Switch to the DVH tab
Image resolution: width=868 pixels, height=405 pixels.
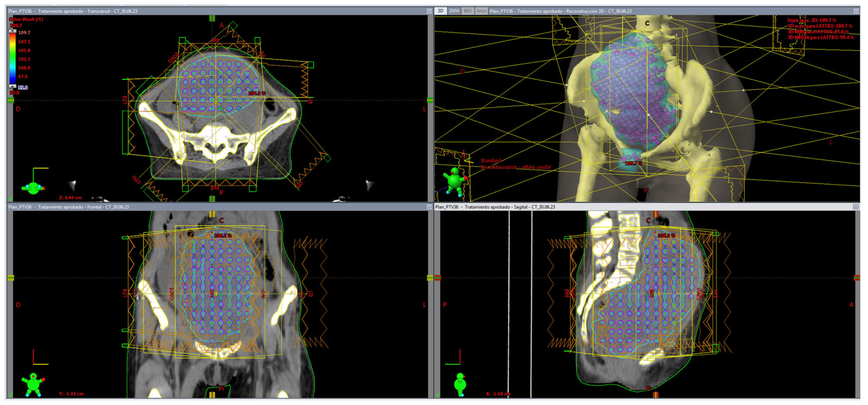[x=454, y=11]
